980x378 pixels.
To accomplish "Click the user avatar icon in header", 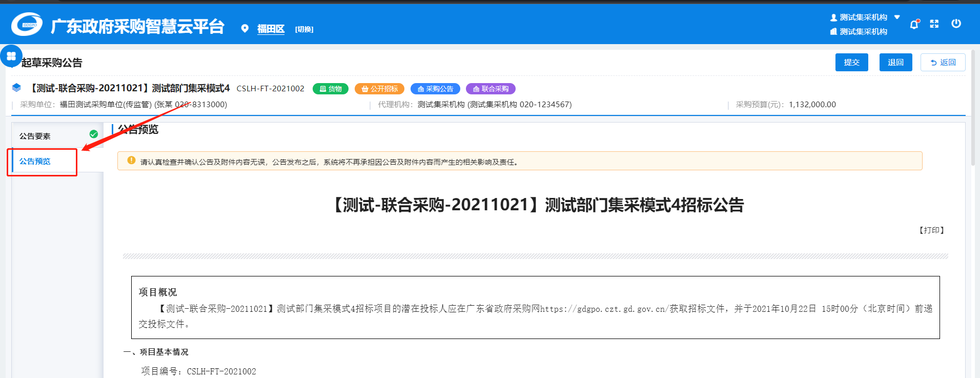I will (x=833, y=17).
